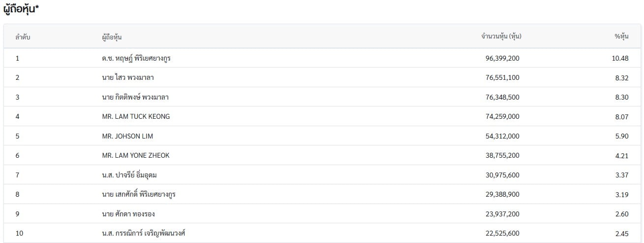Click the name นาย กิตติพงษ์ พวงมาลา

[132, 97]
